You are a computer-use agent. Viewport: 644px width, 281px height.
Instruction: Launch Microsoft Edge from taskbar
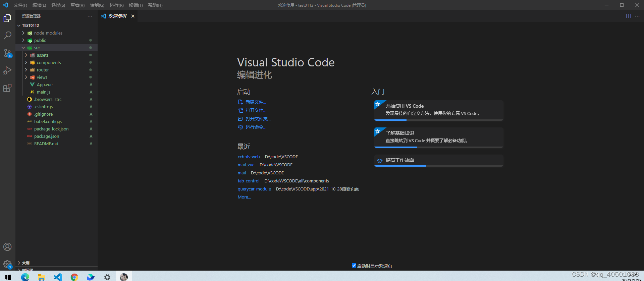pos(25,277)
